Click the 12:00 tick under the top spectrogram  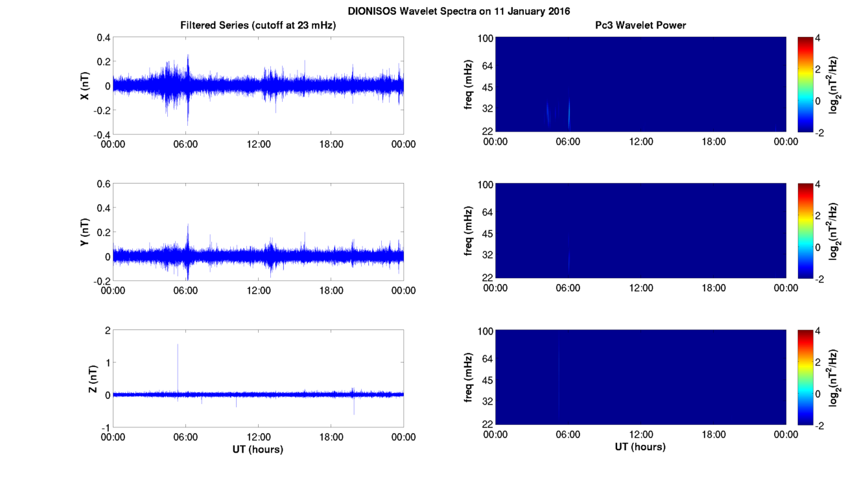pos(641,141)
